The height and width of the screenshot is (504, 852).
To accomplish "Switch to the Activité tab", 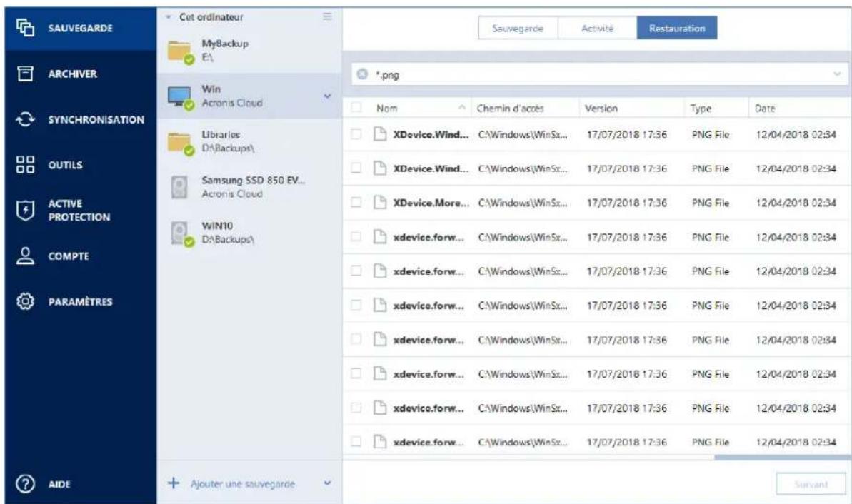I will 597,29.
